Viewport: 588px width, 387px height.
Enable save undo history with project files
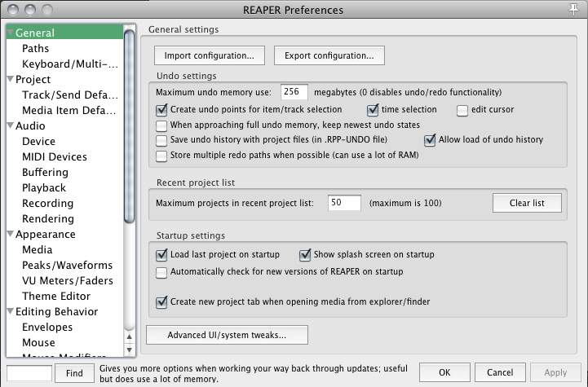point(161,140)
